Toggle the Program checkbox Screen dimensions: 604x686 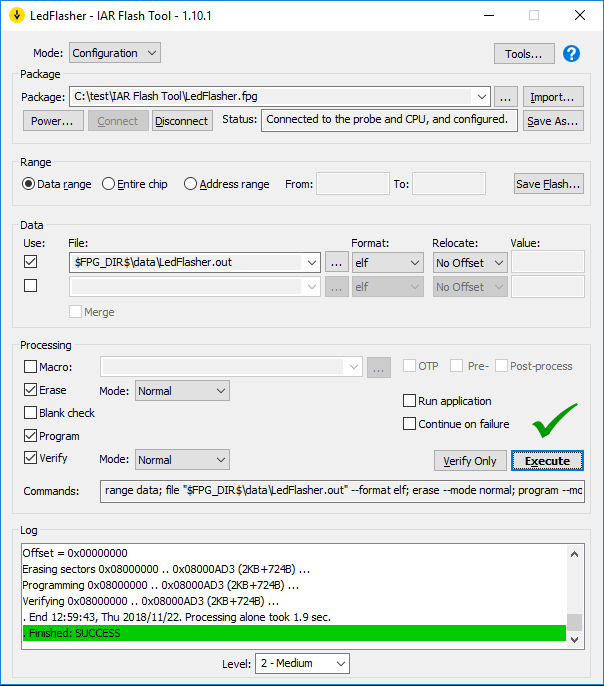[31, 435]
